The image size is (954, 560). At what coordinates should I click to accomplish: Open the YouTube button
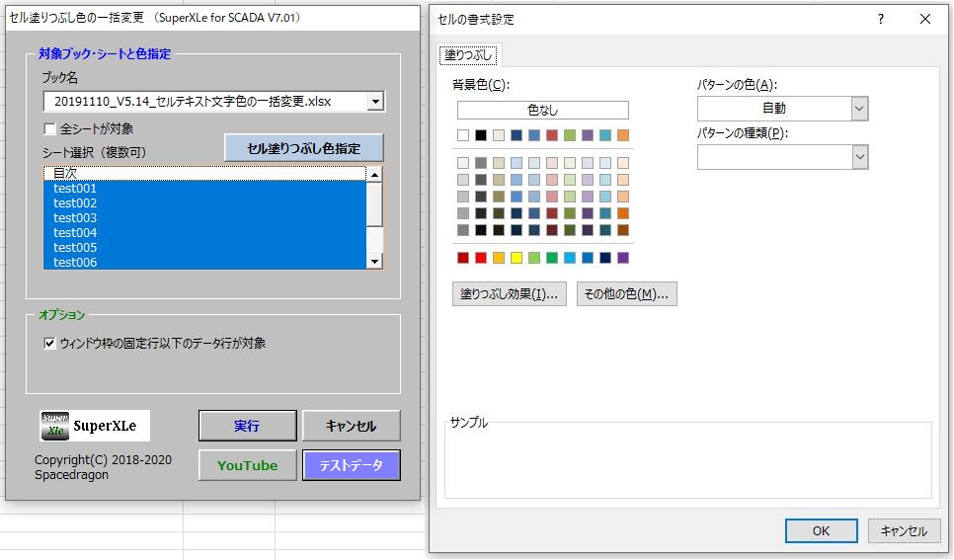pyautogui.click(x=247, y=465)
